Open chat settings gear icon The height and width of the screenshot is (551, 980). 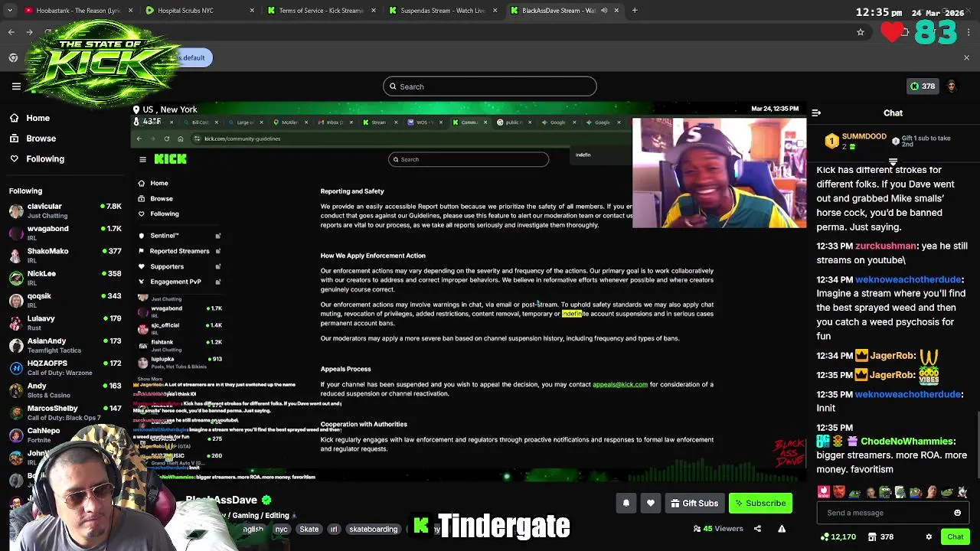coord(929,536)
